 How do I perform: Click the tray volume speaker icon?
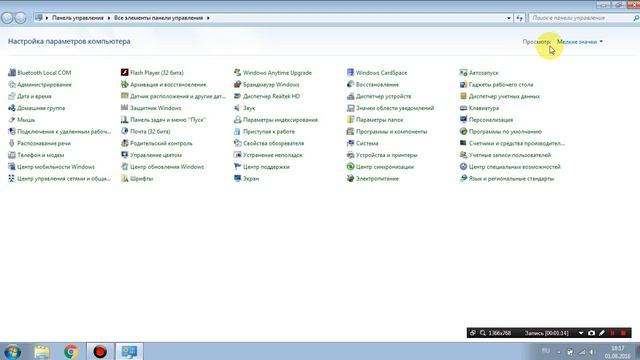tap(591, 352)
